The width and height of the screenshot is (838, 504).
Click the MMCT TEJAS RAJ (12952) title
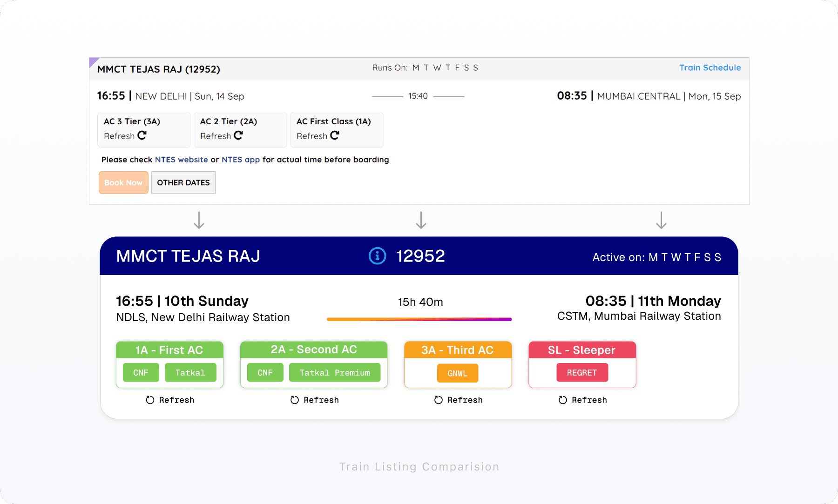click(159, 69)
